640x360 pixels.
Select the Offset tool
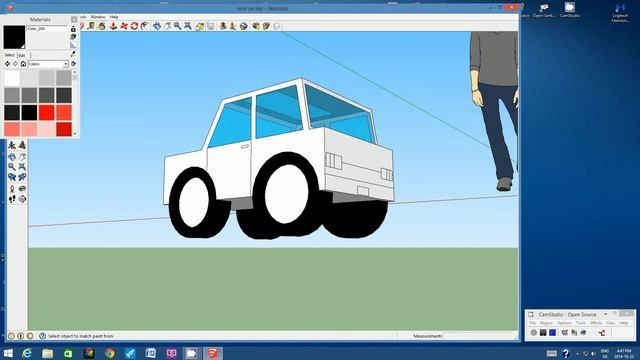point(145,26)
